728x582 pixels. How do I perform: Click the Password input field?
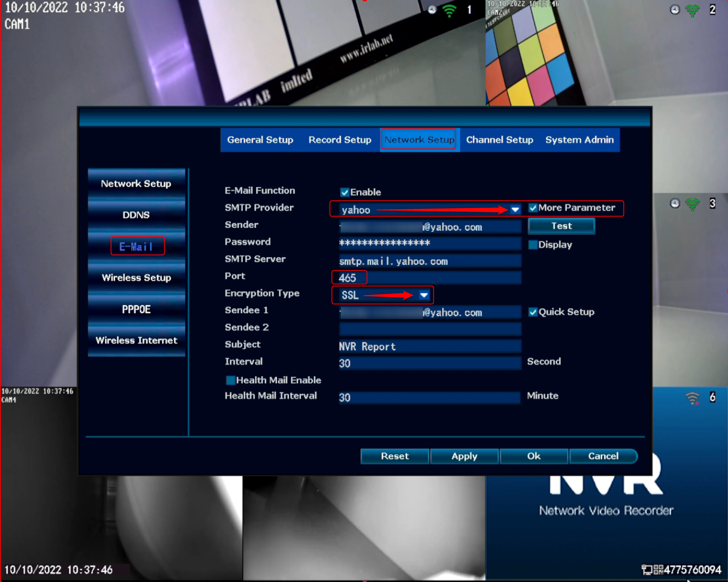430,244
